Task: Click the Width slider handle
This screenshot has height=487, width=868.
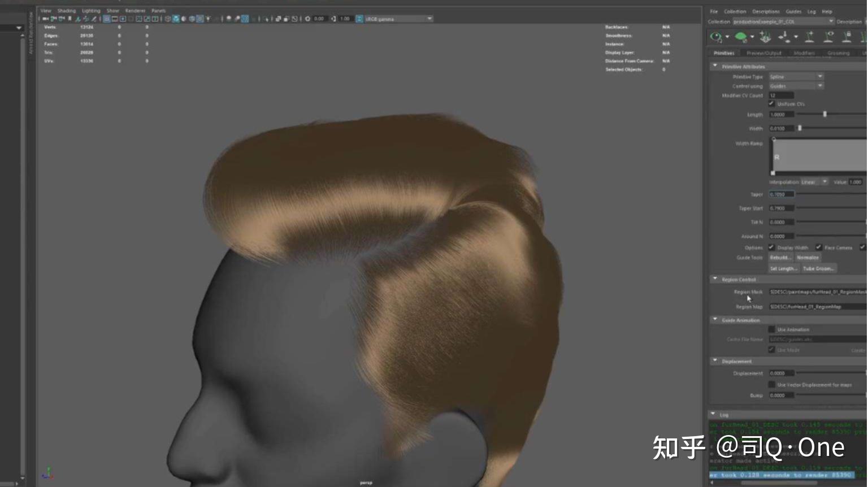Action: [800, 128]
